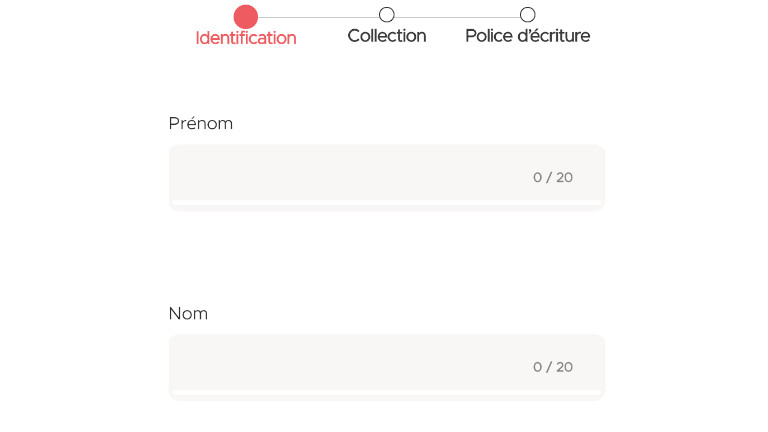Click the red Identification step circle

click(x=246, y=16)
